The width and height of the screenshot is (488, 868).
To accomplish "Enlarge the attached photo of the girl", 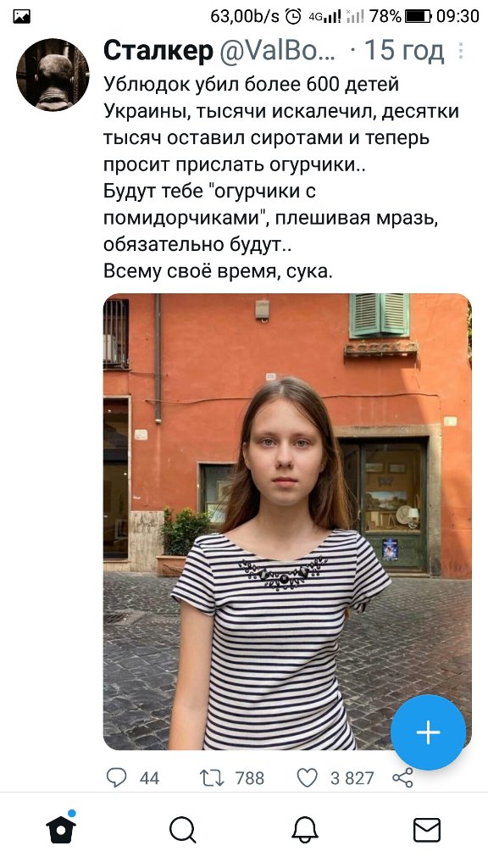I will point(287,521).
